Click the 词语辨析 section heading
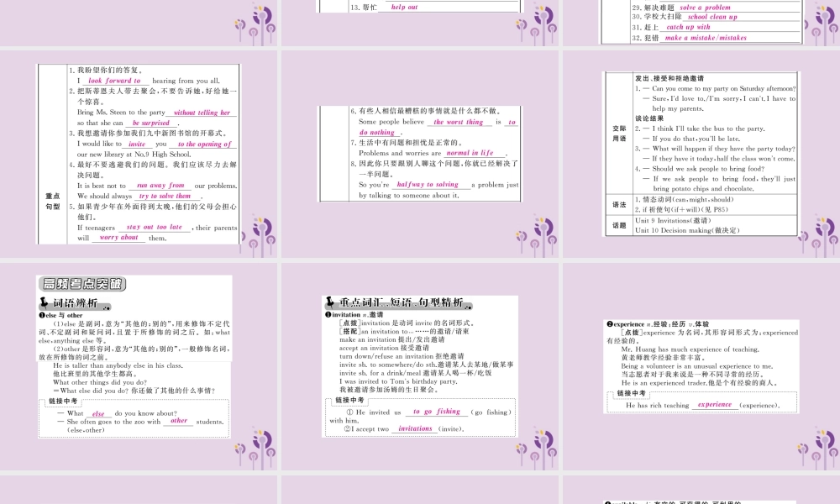840x504 pixels. (75, 304)
